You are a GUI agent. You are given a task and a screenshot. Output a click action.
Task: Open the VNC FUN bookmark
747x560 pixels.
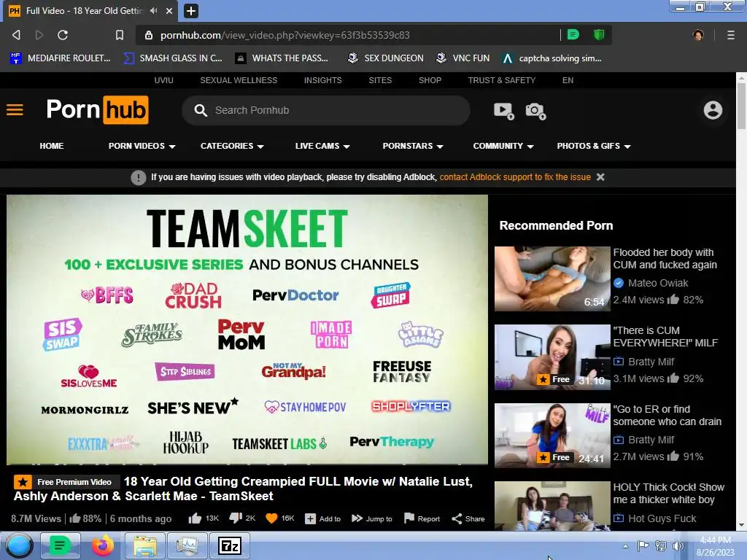[x=462, y=58]
